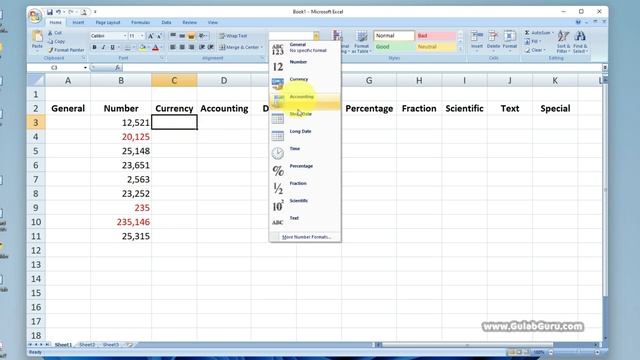This screenshot has width=640, height=360.
Task: Toggle Underline formatting
Action: pyautogui.click(x=112, y=48)
